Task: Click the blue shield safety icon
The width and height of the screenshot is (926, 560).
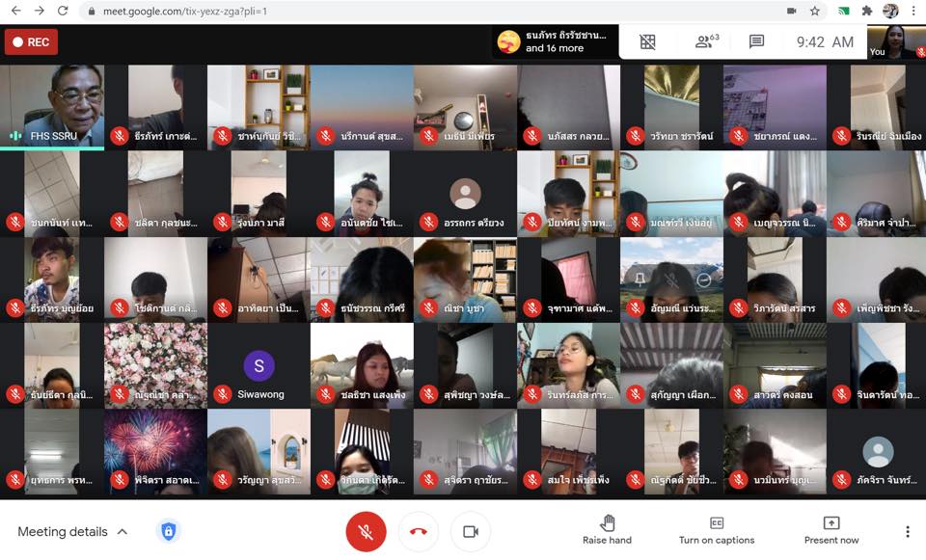Action: (168, 531)
